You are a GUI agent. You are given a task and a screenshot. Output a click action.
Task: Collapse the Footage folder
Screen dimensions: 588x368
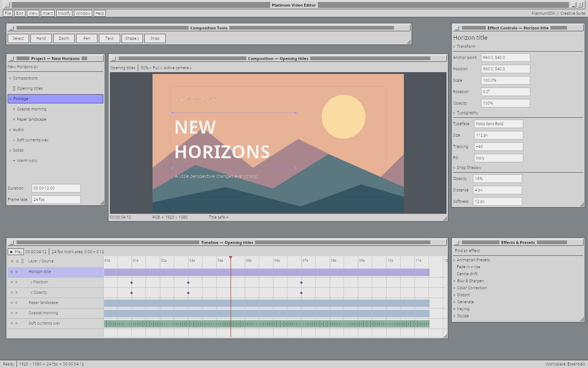[x=10, y=99]
